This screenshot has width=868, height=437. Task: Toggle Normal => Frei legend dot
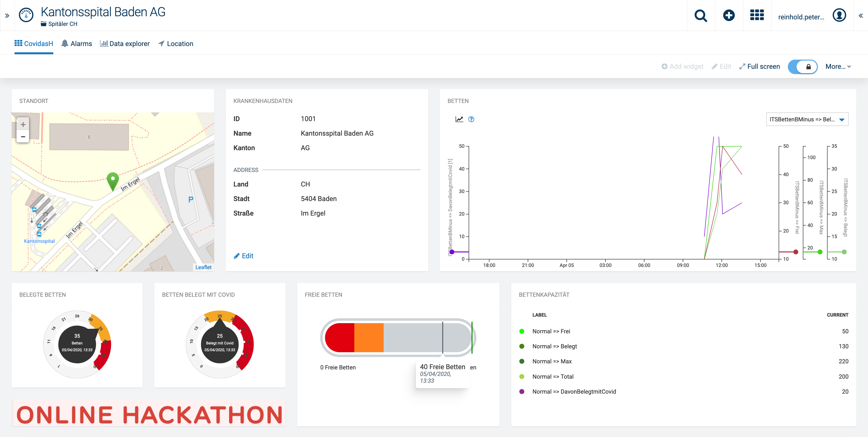(x=522, y=331)
